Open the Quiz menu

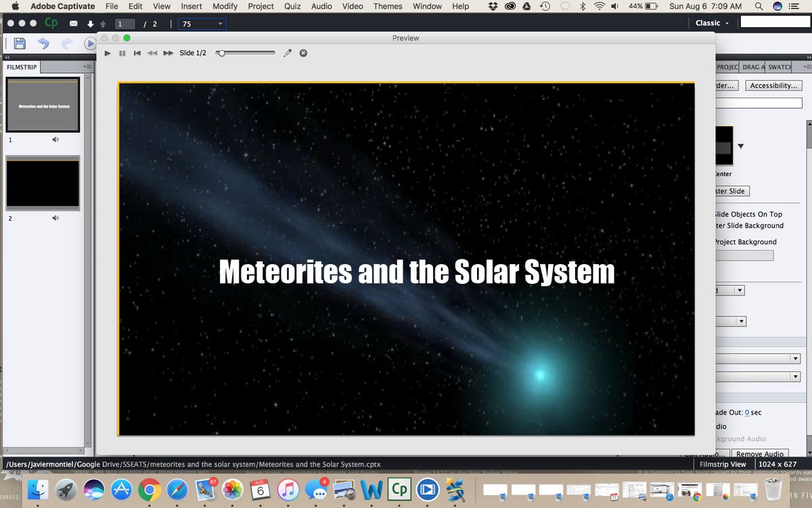pyautogui.click(x=292, y=6)
